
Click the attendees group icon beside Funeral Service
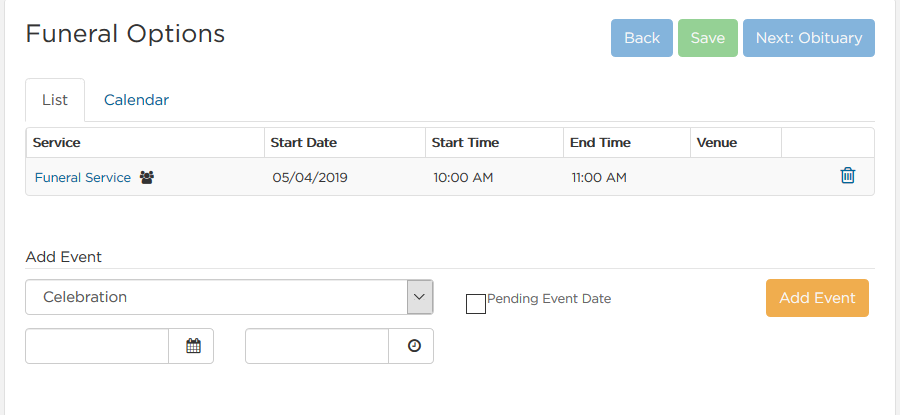[x=147, y=177]
